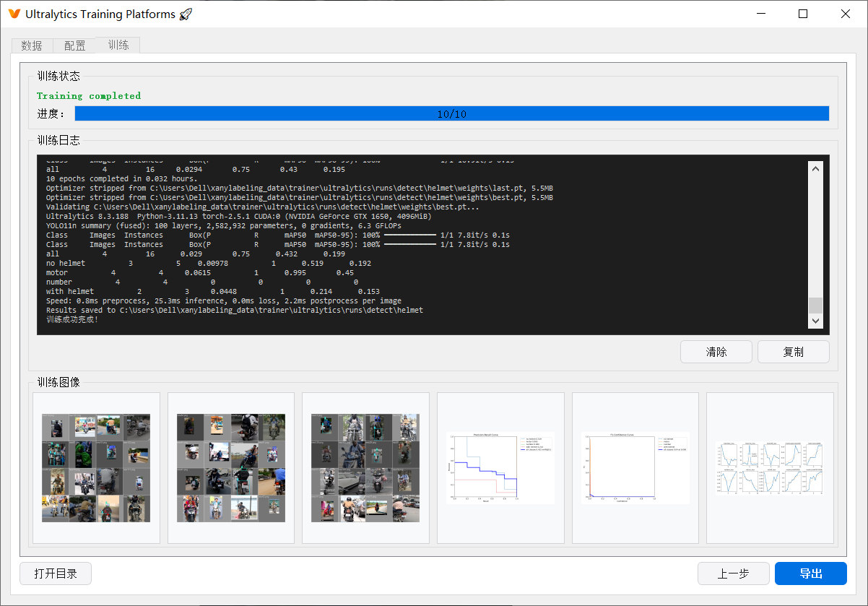Screen dimensions: 868x606
Task: Click the log scrollbar thumb
Action: coord(815,305)
